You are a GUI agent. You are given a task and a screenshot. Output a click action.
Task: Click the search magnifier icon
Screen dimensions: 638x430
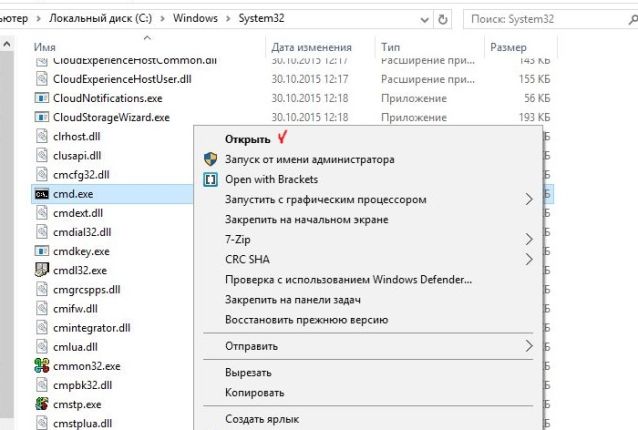point(633,19)
